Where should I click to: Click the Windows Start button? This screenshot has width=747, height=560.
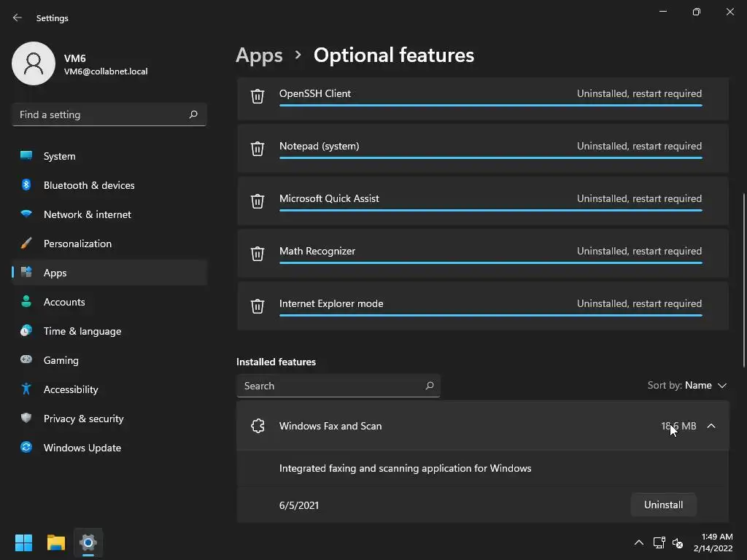pyautogui.click(x=24, y=542)
